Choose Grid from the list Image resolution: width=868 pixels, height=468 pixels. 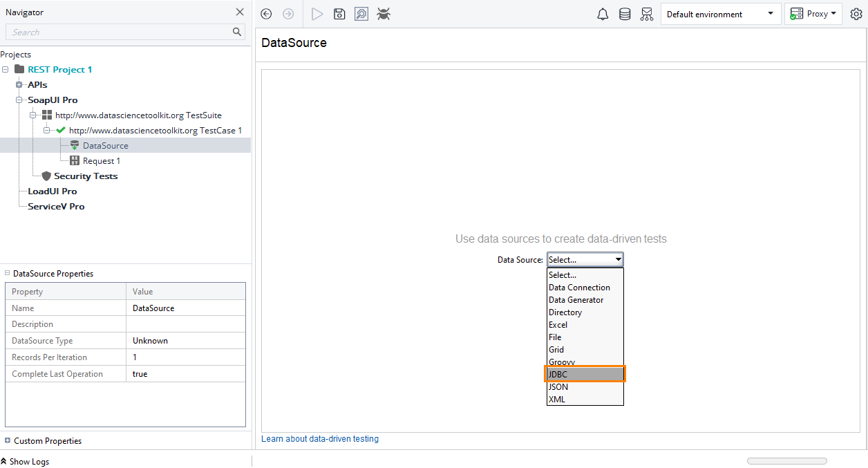585,350
